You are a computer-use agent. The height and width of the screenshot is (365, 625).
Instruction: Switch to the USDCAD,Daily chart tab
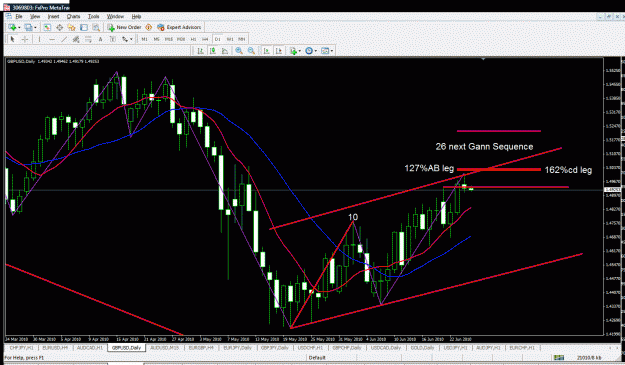coord(385,348)
